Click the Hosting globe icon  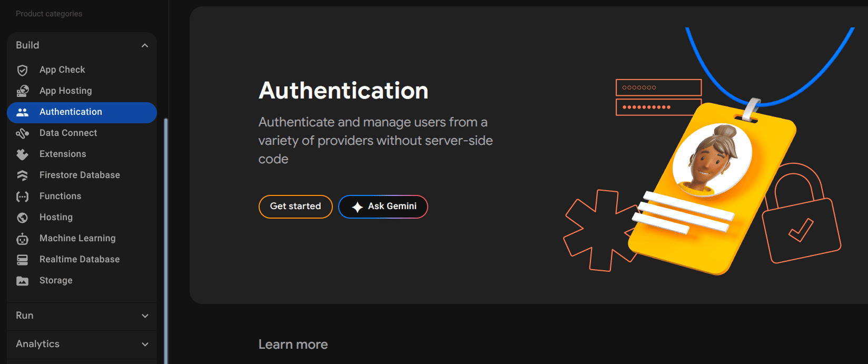(22, 218)
